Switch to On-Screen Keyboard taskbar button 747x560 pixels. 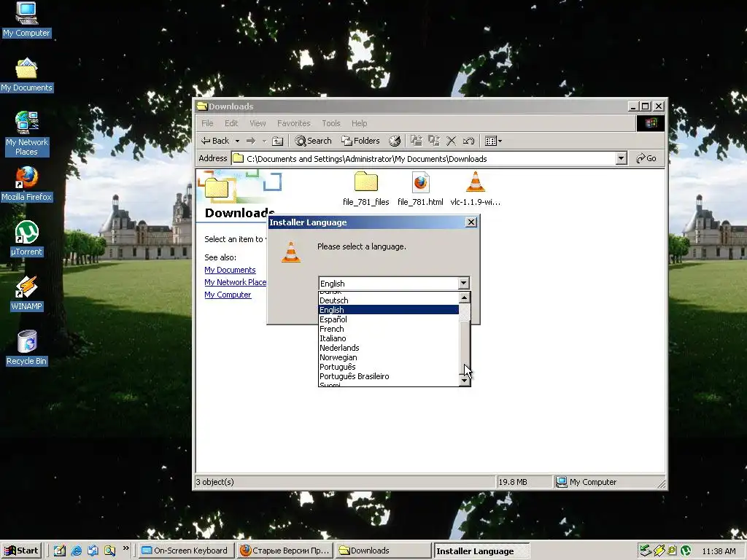[187, 551]
